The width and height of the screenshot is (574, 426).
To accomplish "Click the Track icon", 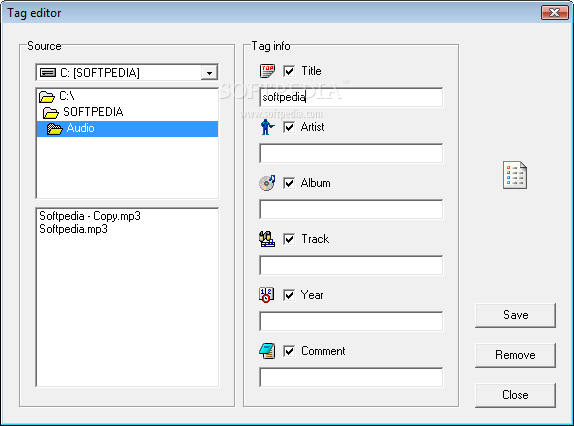I will (x=267, y=239).
